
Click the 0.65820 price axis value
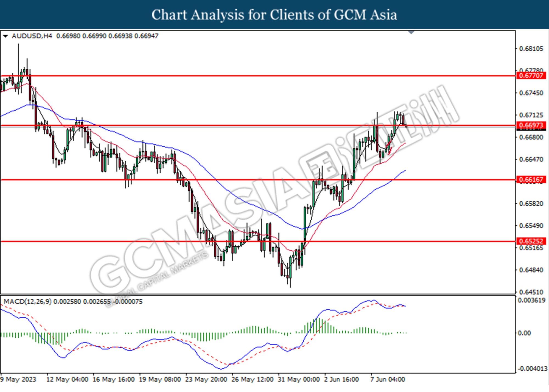pos(531,204)
